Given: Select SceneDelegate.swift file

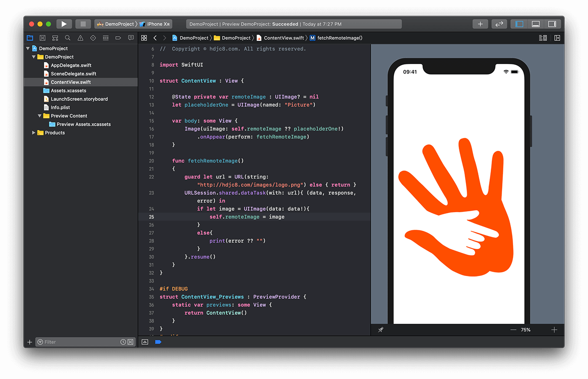Looking at the screenshot, I should point(73,74).
